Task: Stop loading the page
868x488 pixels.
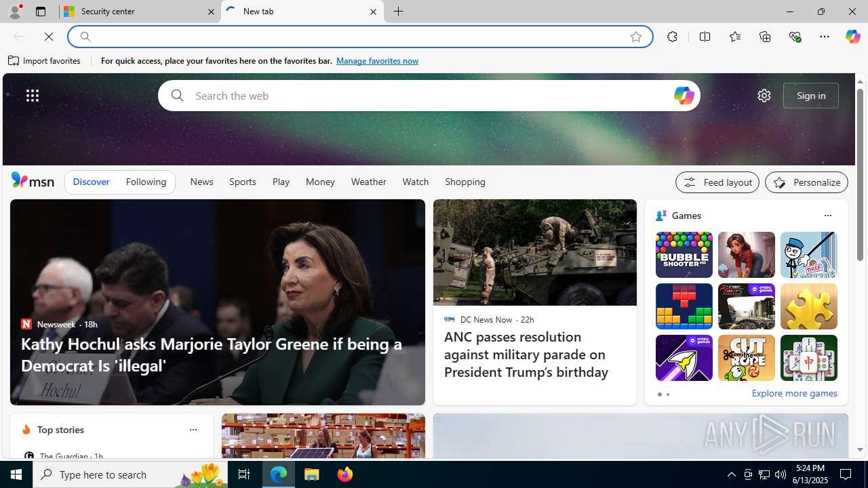Action: pyautogui.click(x=49, y=37)
